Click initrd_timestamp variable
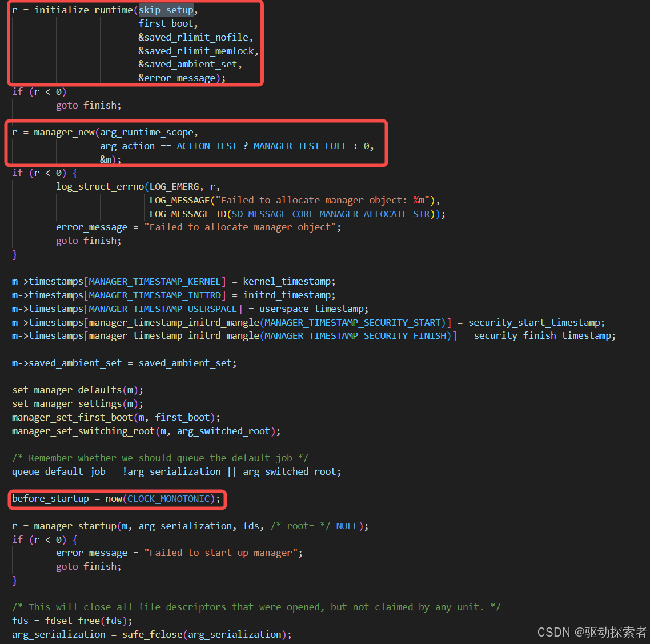650x644 pixels. [287, 295]
